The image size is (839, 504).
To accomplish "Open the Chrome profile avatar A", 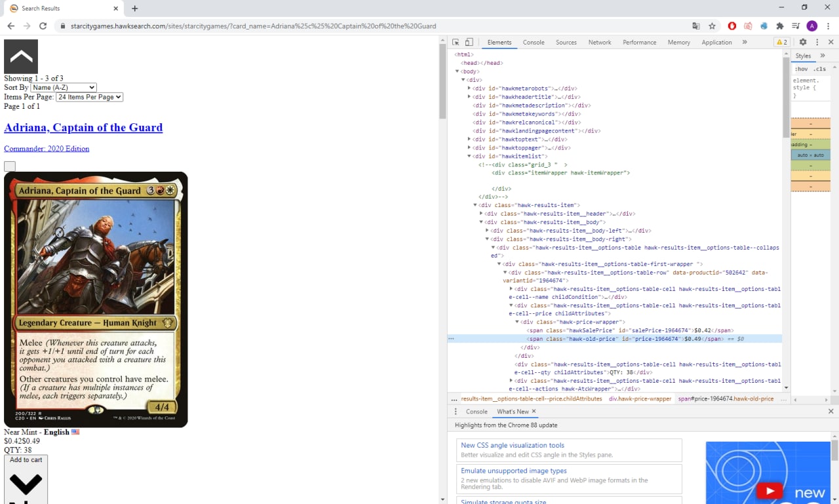I will coord(812,26).
